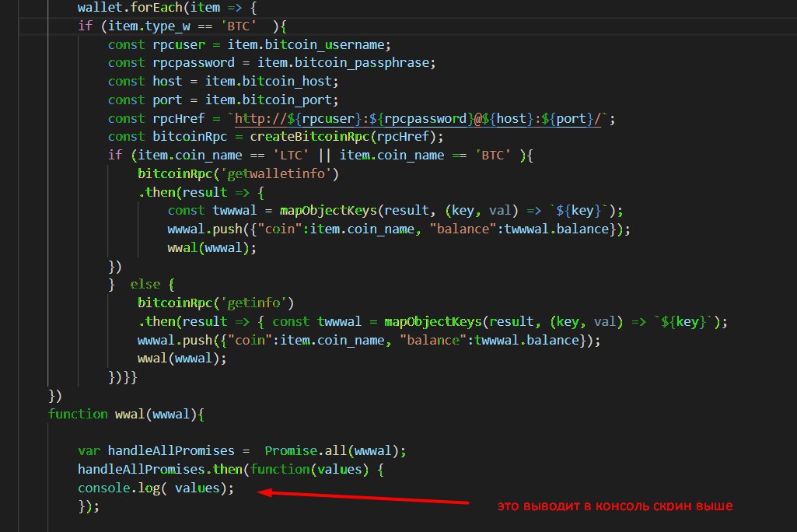
Task: Click 'console.log( values);' line
Action: 156,488
